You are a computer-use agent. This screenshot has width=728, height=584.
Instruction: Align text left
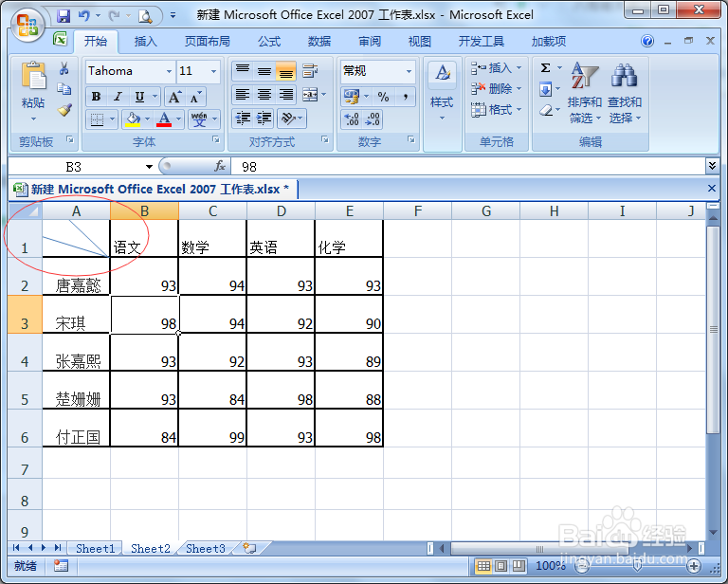[x=243, y=95]
